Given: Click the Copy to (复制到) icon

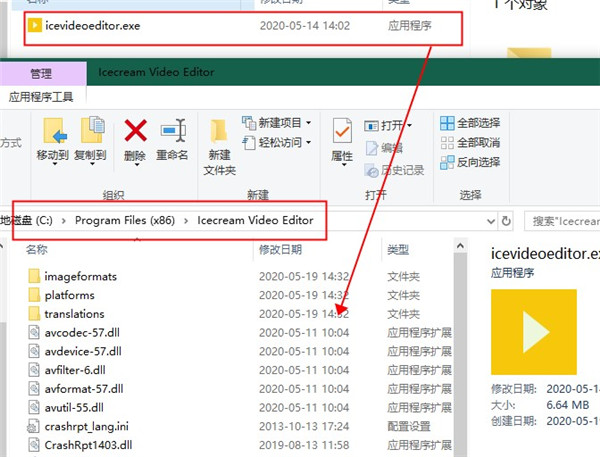Looking at the screenshot, I should (x=92, y=130).
